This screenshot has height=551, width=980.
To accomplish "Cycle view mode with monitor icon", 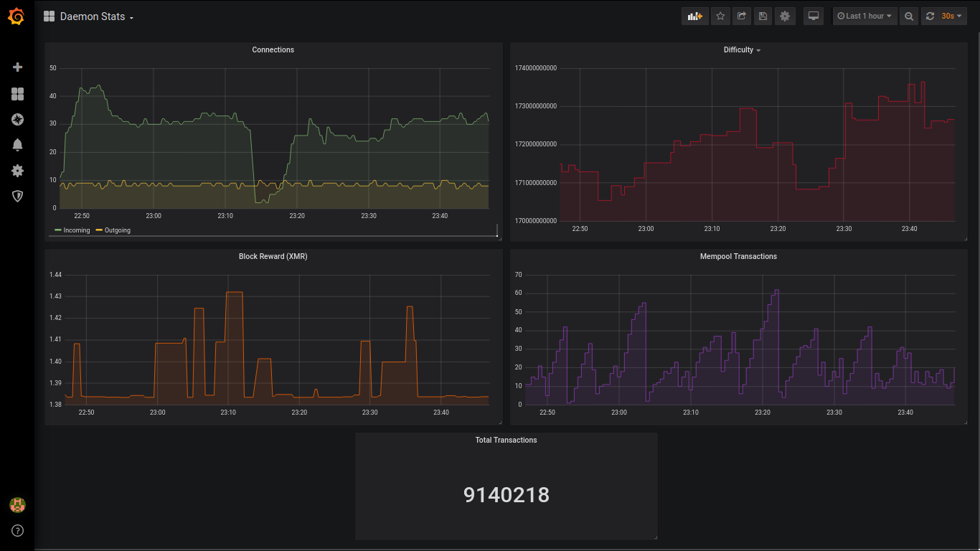I will point(813,16).
